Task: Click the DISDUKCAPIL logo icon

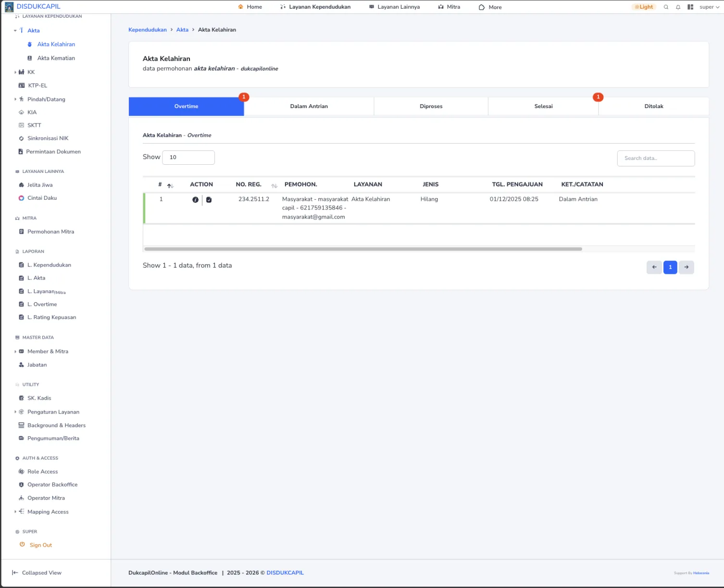Action: [x=9, y=7]
